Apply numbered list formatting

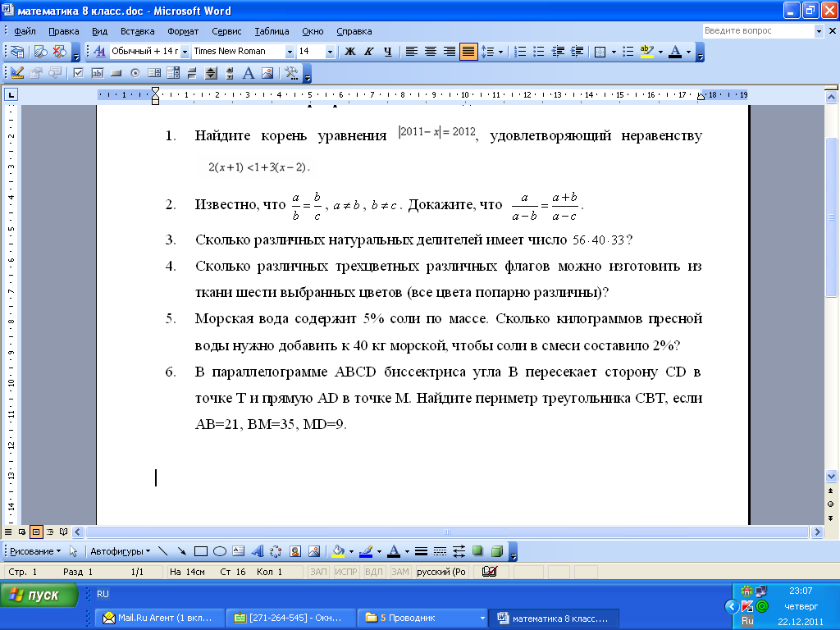tap(519, 52)
